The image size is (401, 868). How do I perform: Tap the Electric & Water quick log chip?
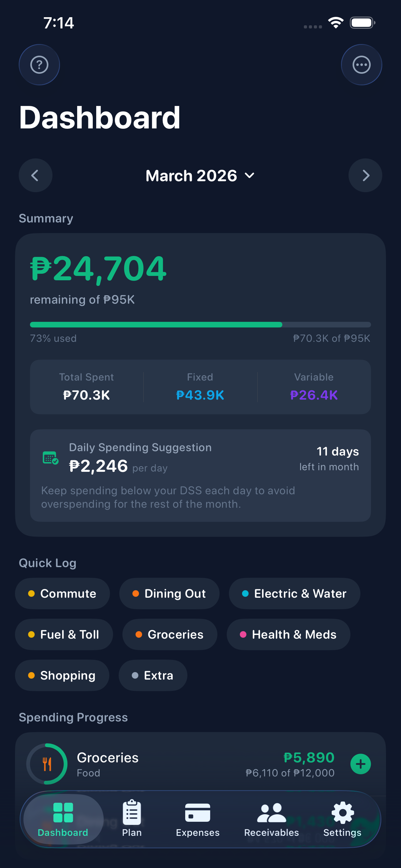[x=294, y=593]
